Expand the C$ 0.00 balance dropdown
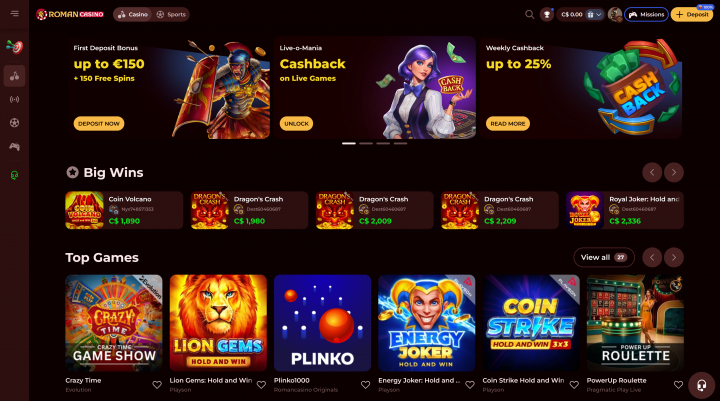Viewport: 720px width, 401px height. 594,15
